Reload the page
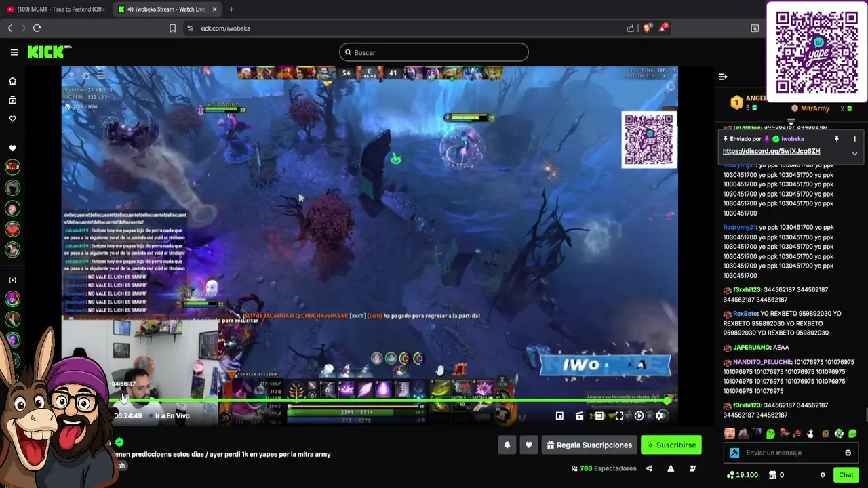This screenshot has width=868, height=488. 37,28
